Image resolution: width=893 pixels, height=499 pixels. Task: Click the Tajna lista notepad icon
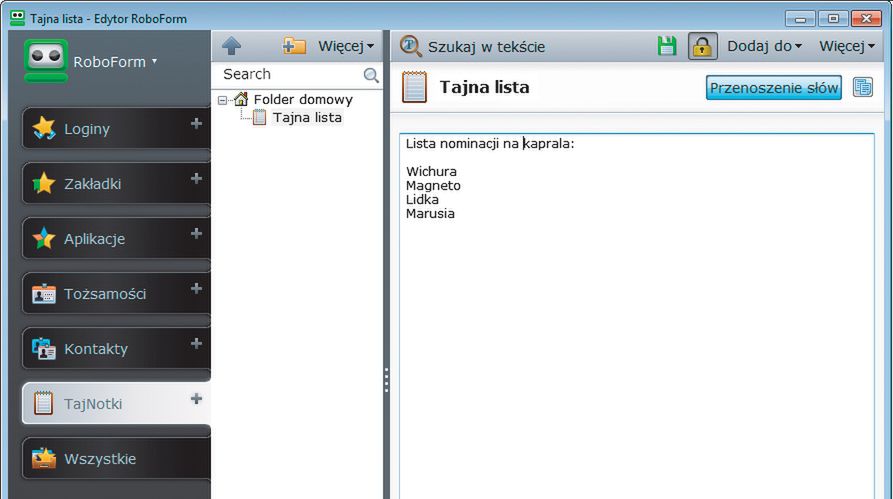point(414,87)
